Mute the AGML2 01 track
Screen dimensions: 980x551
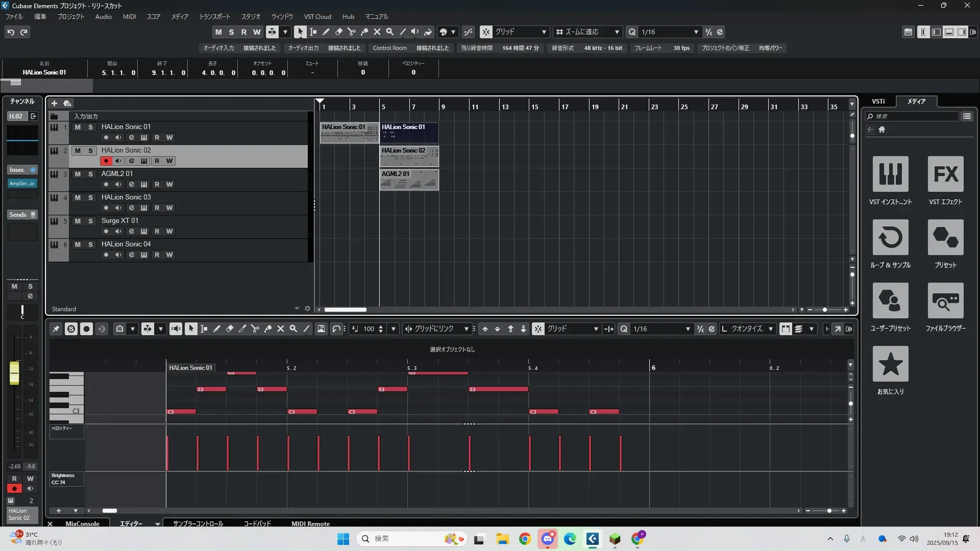(x=78, y=174)
